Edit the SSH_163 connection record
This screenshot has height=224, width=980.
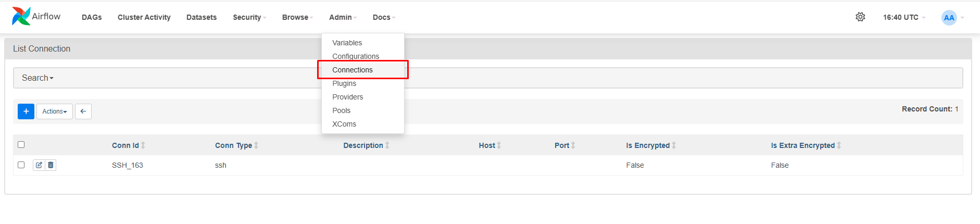[x=39, y=165]
